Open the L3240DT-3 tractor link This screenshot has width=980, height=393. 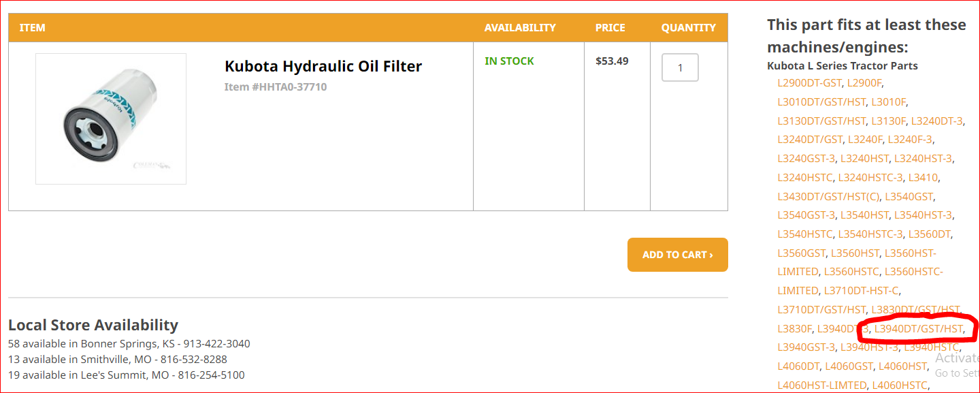pyautogui.click(x=936, y=121)
